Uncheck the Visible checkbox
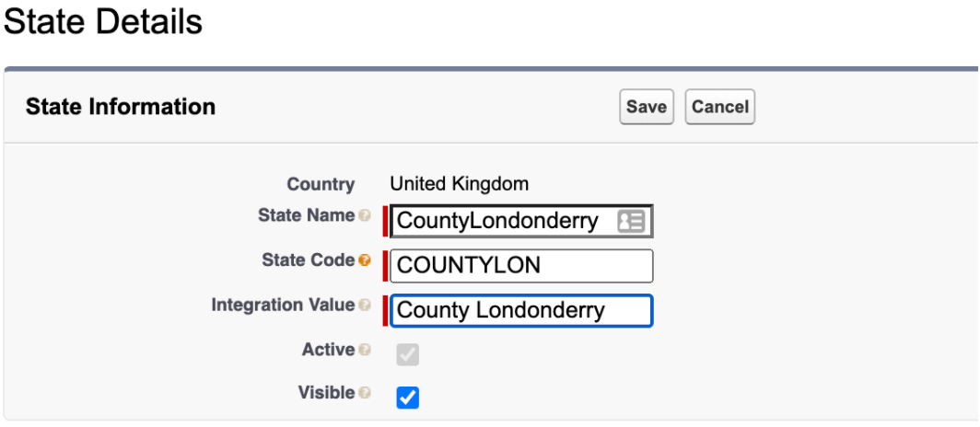 click(407, 398)
